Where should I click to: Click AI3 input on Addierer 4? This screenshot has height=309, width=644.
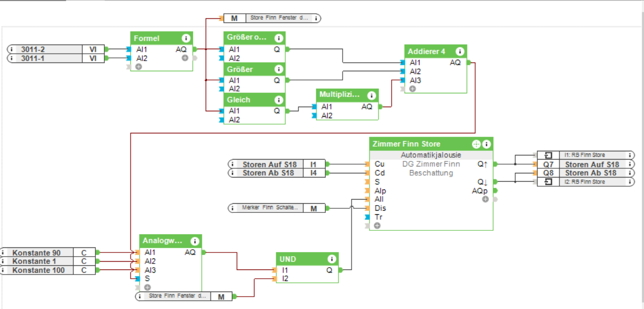point(415,80)
